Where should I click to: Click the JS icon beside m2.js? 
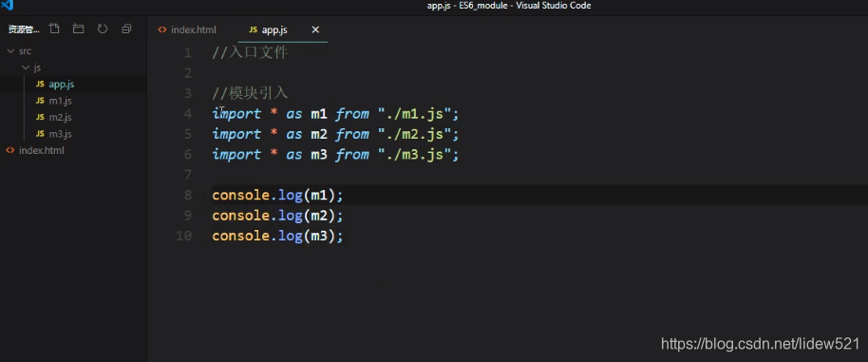[40, 118]
